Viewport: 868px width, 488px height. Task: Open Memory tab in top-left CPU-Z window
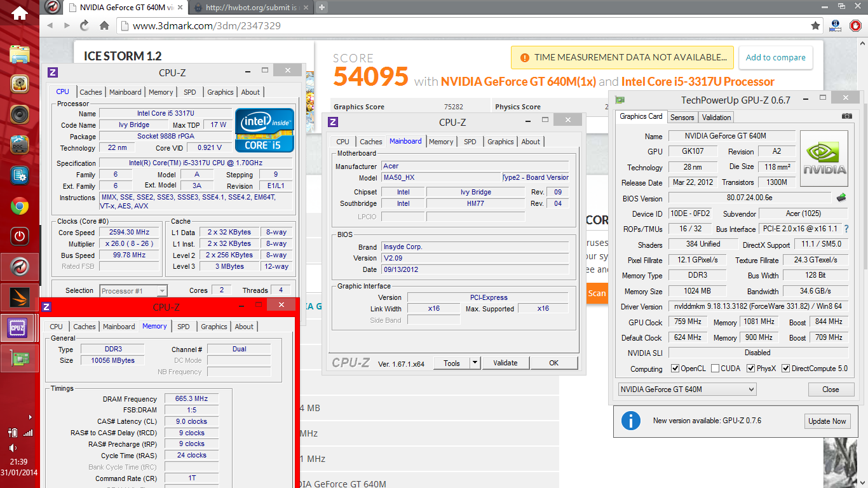(161, 92)
